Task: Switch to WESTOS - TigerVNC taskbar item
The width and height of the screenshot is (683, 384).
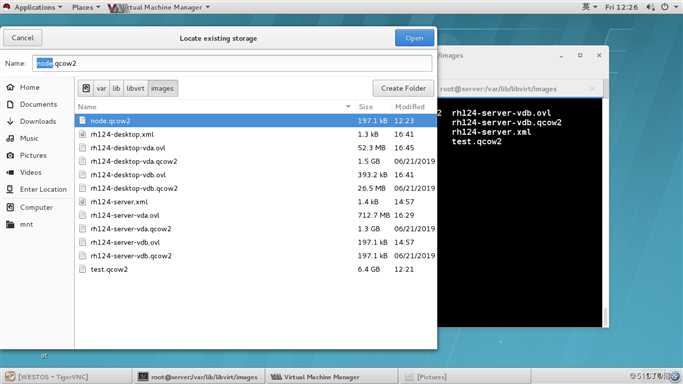Action: point(66,377)
